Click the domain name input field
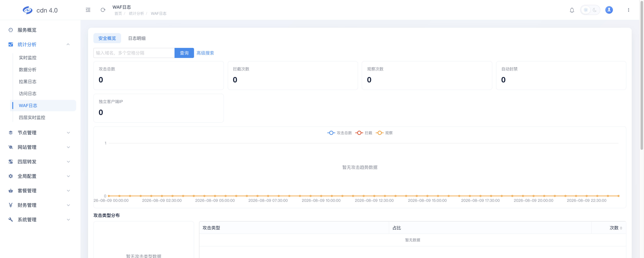The image size is (644, 258). coord(134,53)
